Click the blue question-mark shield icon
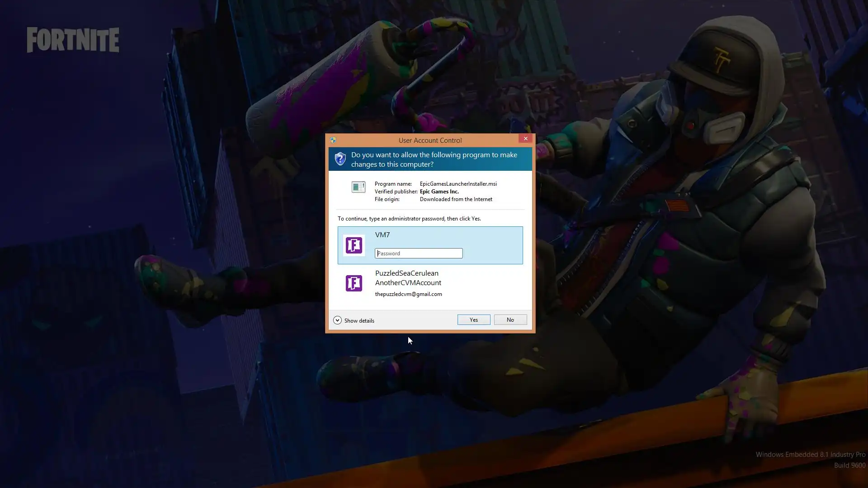 tap(340, 159)
